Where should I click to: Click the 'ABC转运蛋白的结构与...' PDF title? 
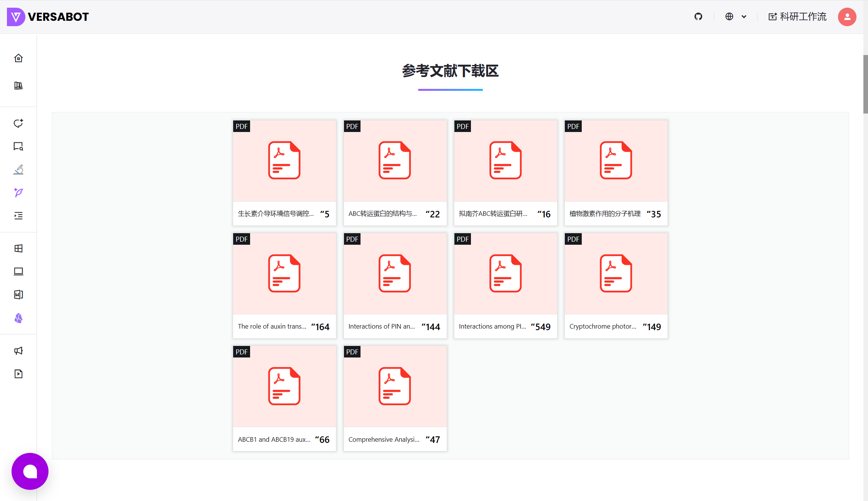[x=382, y=214]
